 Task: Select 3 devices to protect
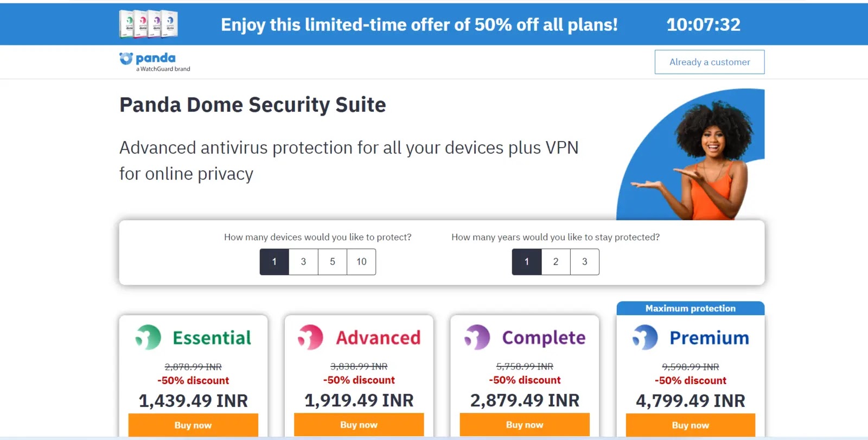(x=303, y=262)
